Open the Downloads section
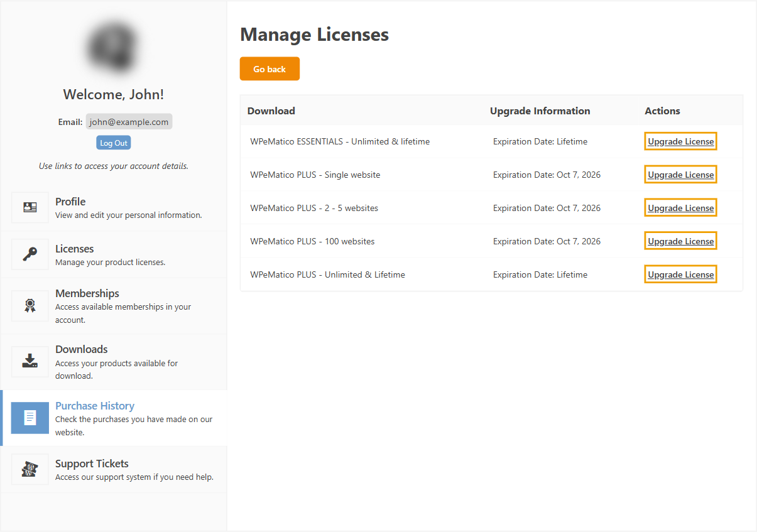 [x=114, y=362]
